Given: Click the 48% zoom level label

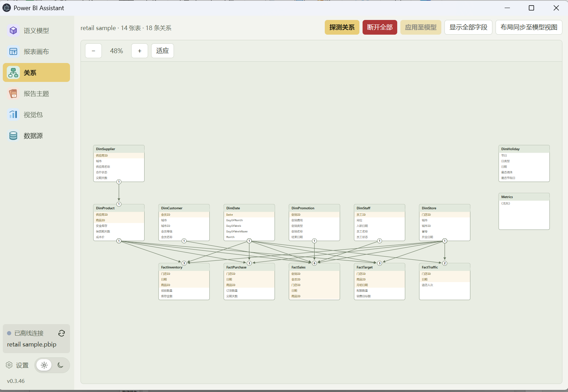Looking at the screenshot, I should coord(117,51).
